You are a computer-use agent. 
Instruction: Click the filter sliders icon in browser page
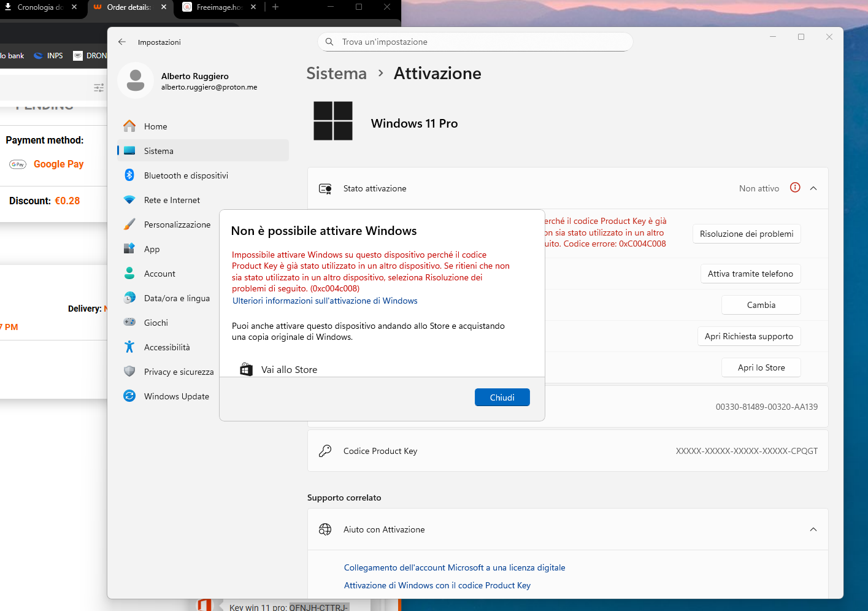pos(99,88)
